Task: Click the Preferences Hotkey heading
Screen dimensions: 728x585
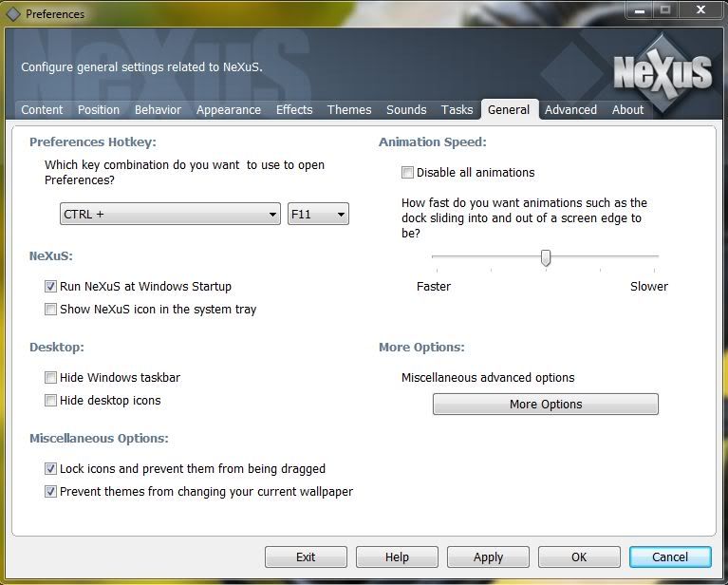Action: (93, 142)
